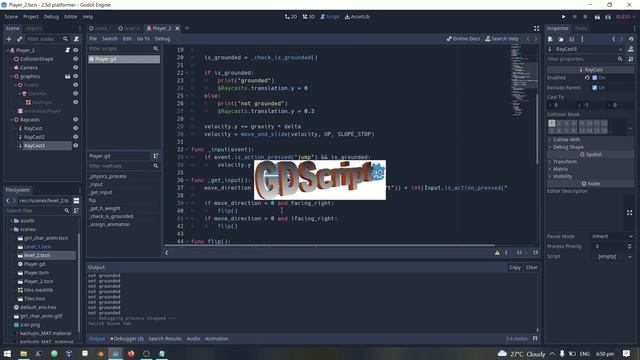Open the Pause Mode dropdown
640x360 pixels.
612,236
